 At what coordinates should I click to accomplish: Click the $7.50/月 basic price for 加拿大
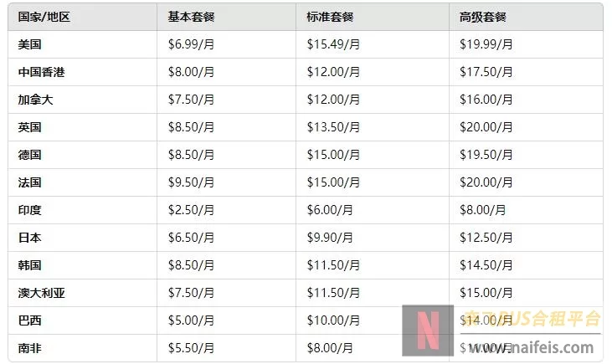point(191,100)
